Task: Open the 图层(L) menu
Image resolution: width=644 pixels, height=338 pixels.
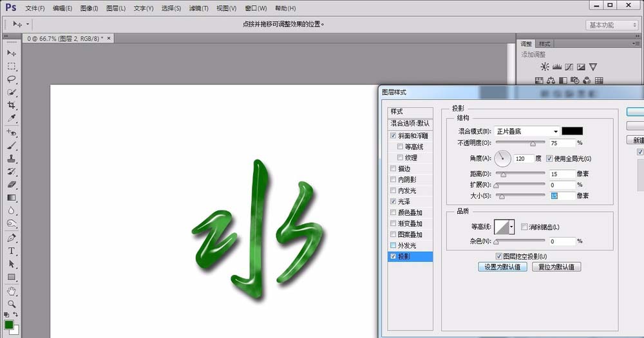Action: point(116,8)
